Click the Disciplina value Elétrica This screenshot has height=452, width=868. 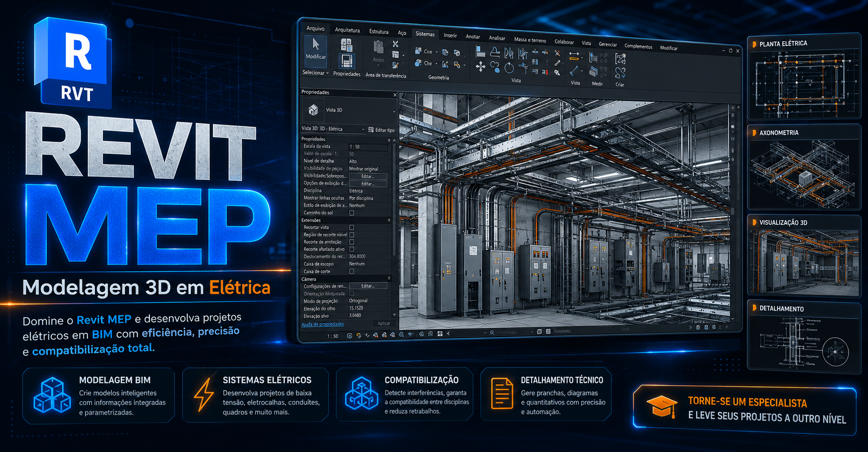pyautogui.click(x=356, y=191)
